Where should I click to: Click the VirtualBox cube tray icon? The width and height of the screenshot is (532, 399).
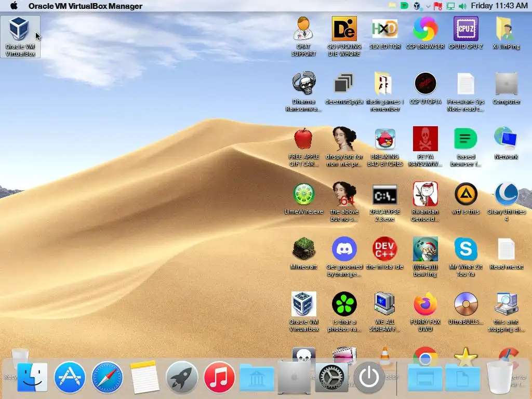point(417,6)
